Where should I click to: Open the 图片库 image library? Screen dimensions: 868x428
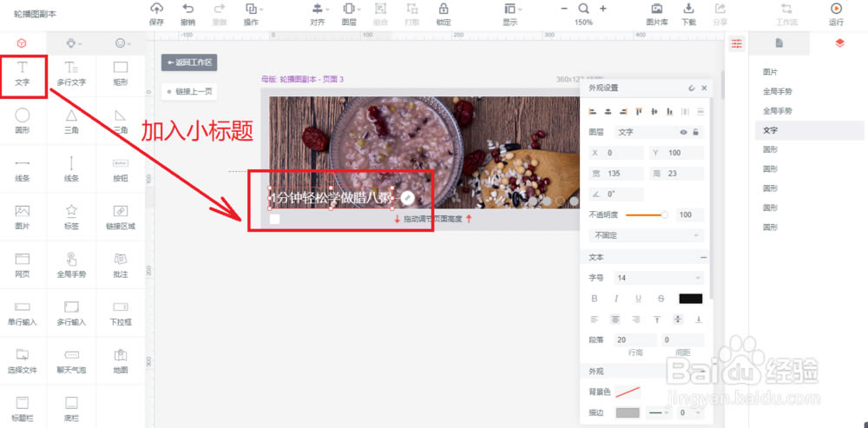point(657,9)
